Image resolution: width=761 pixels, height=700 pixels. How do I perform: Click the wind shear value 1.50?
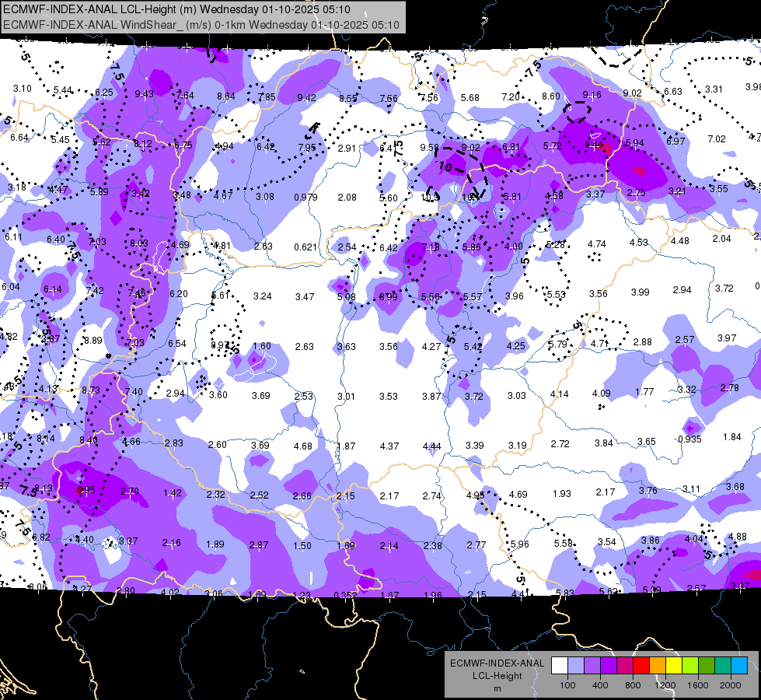302,545
